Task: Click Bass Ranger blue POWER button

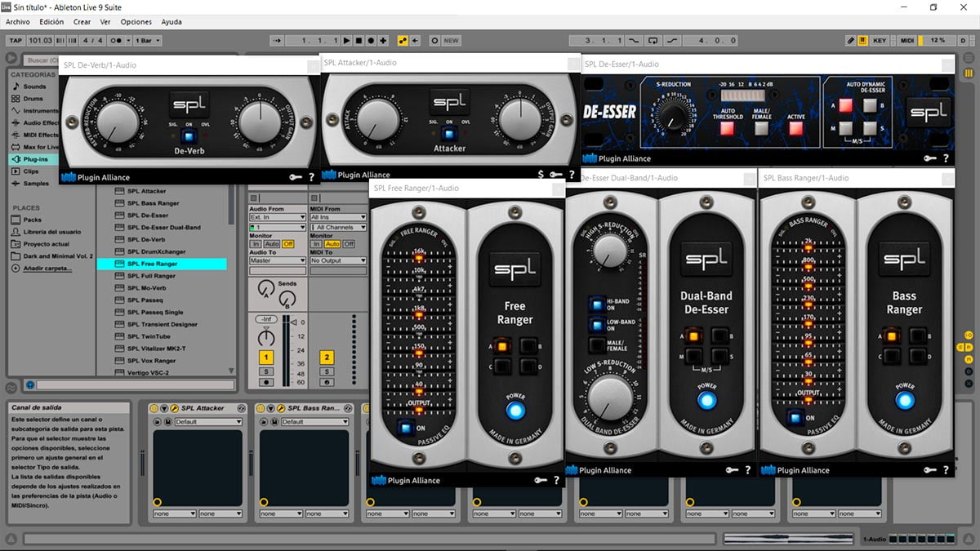Action: coord(904,401)
